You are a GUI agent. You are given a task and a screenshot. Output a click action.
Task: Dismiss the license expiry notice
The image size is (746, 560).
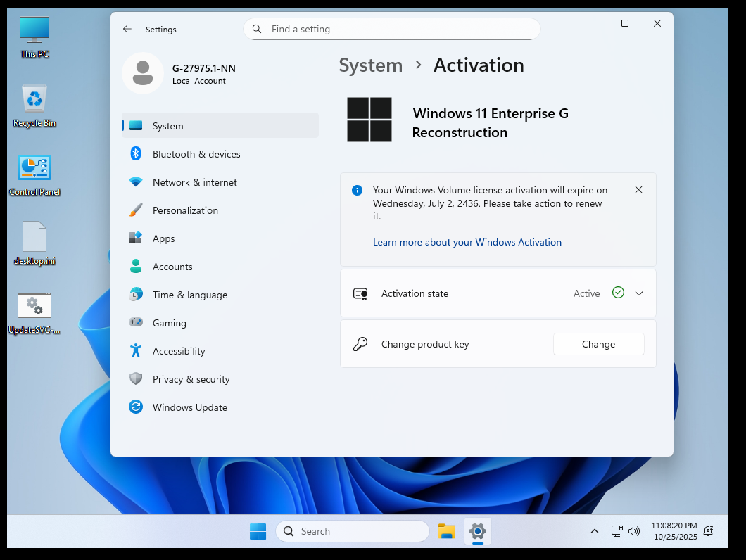coord(638,190)
